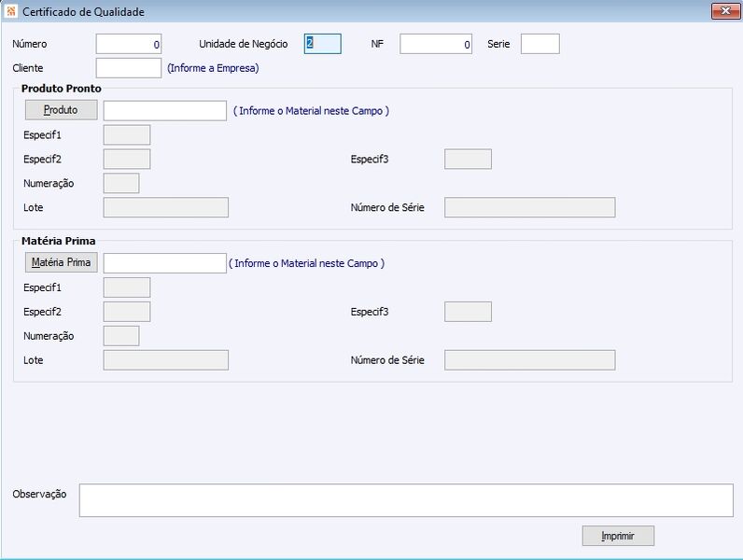Click Lote field in Produto Pronto
This screenshot has width=743, height=560.
166,207
